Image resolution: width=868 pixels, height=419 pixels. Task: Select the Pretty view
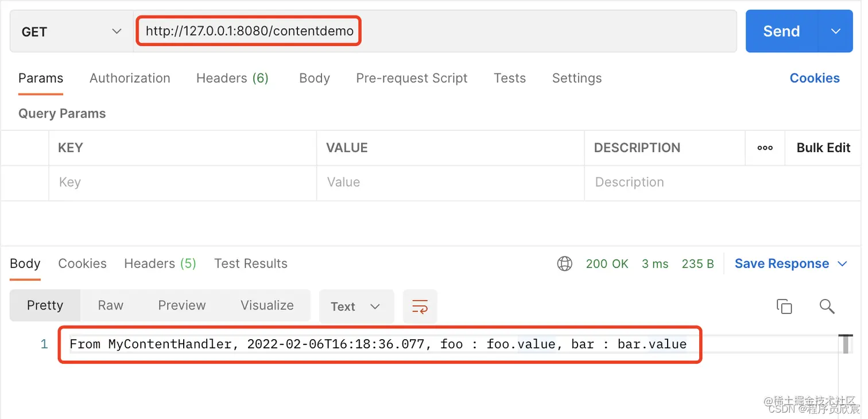(45, 305)
